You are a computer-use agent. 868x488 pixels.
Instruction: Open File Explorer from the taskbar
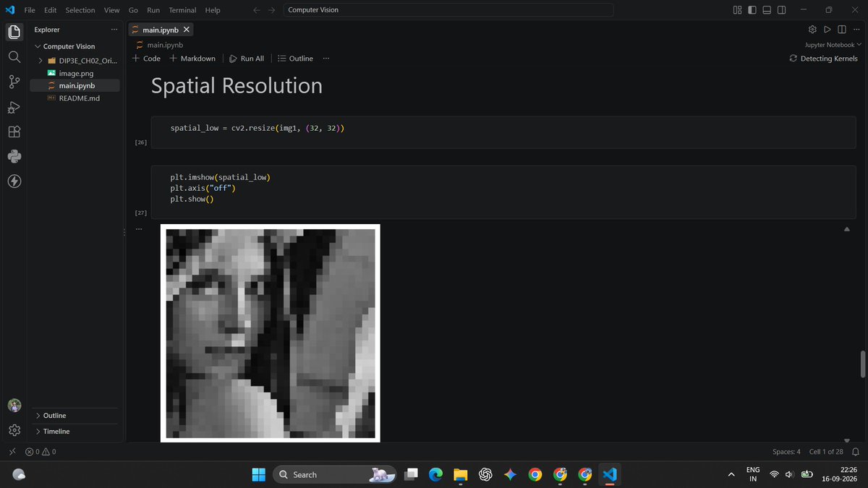coord(460,474)
